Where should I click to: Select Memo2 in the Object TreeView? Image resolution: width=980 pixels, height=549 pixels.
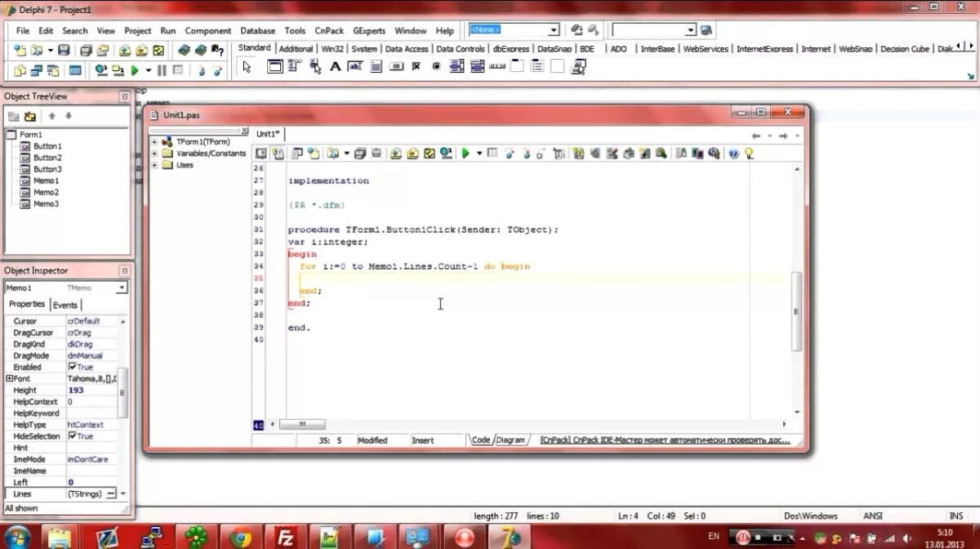coord(47,192)
